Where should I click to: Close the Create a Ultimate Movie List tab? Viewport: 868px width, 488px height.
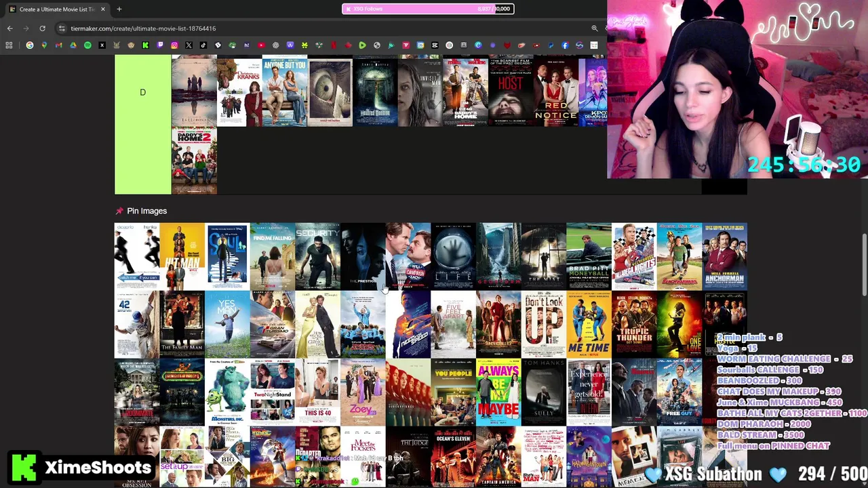(102, 9)
